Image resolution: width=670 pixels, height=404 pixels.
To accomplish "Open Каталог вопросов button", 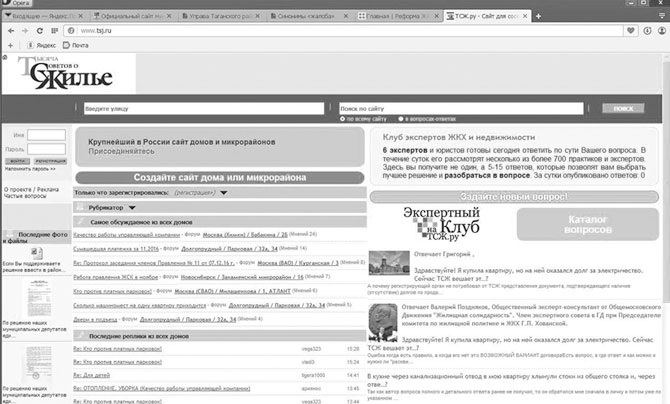I will (x=588, y=224).
